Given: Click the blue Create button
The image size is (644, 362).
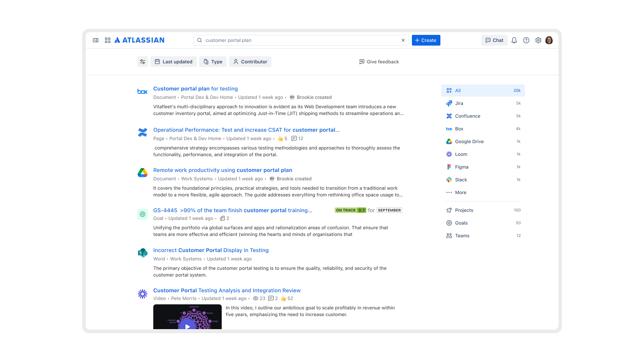Looking at the screenshot, I should [x=426, y=40].
